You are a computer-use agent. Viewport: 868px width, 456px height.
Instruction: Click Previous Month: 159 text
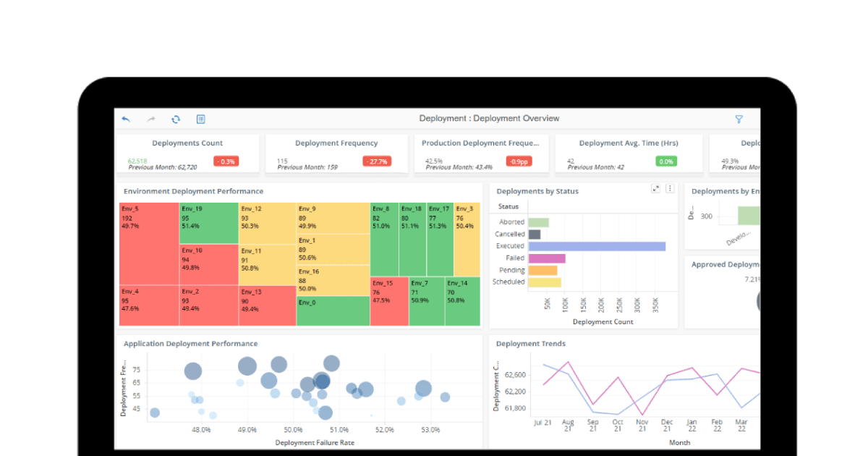[307, 167]
